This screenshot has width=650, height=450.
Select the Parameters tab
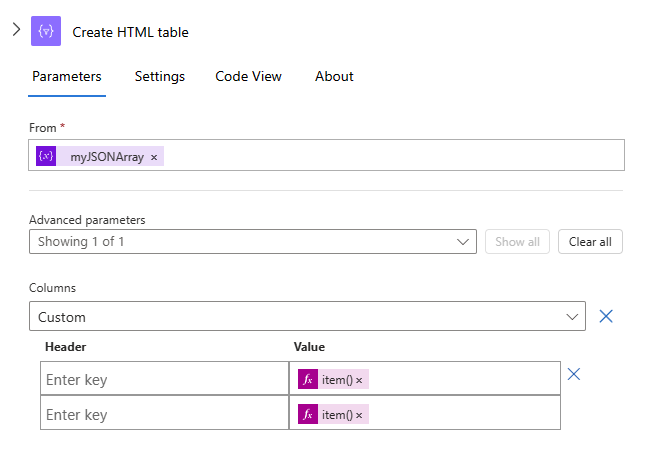67,76
